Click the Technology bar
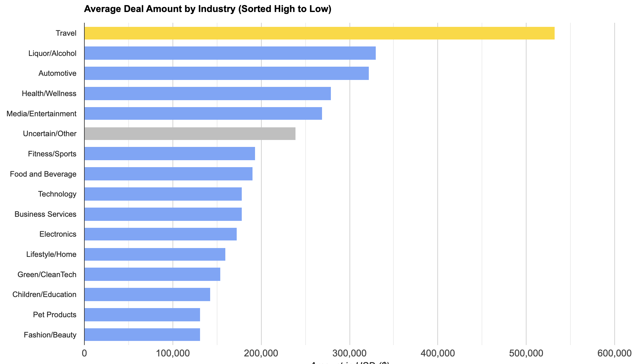Image resolution: width=639 pixels, height=364 pixels. 163,194
